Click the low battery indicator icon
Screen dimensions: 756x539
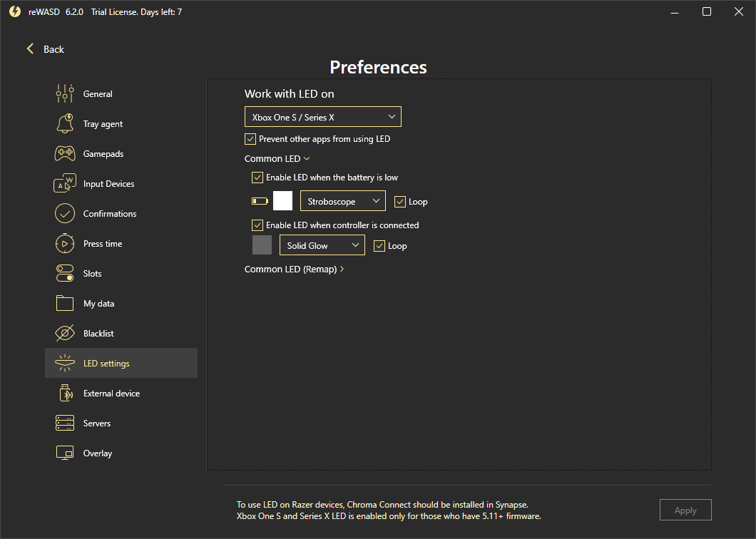pos(260,201)
